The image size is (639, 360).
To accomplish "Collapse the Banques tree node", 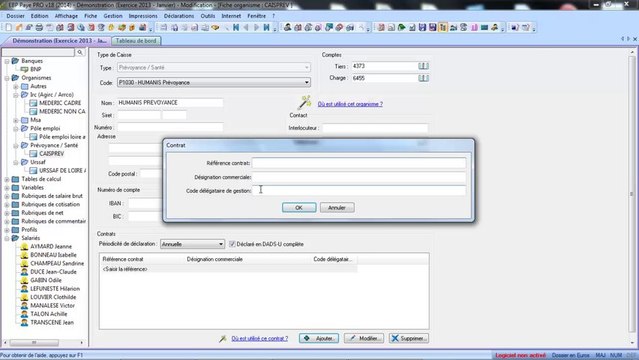I will point(7,61).
